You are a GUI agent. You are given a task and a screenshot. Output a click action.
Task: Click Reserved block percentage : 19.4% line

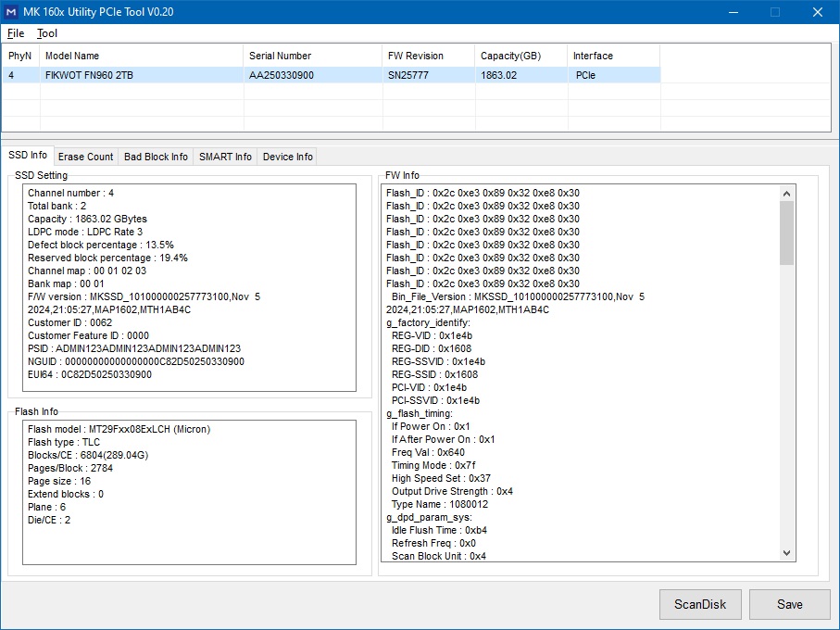click(107, 258)
